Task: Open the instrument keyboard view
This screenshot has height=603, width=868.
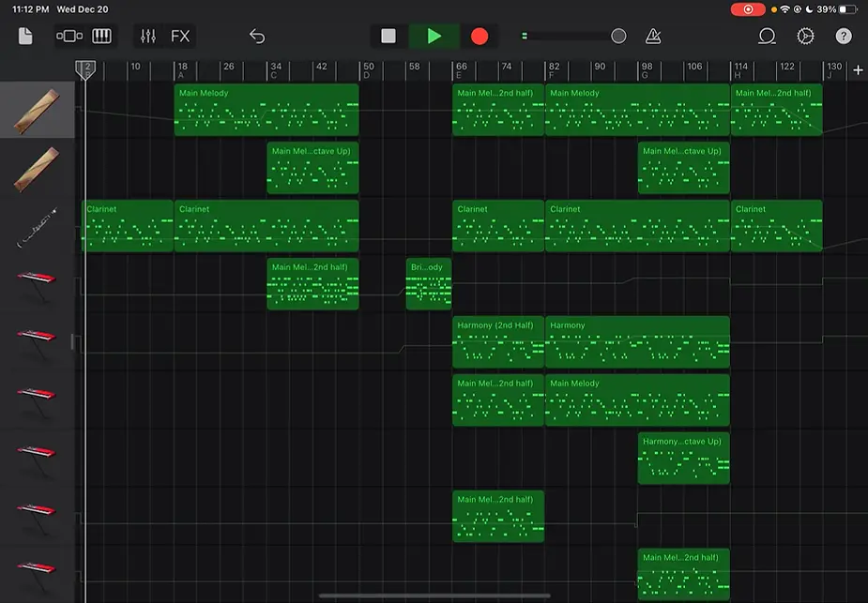Action: pyautogui.click(x=102, y=37)
